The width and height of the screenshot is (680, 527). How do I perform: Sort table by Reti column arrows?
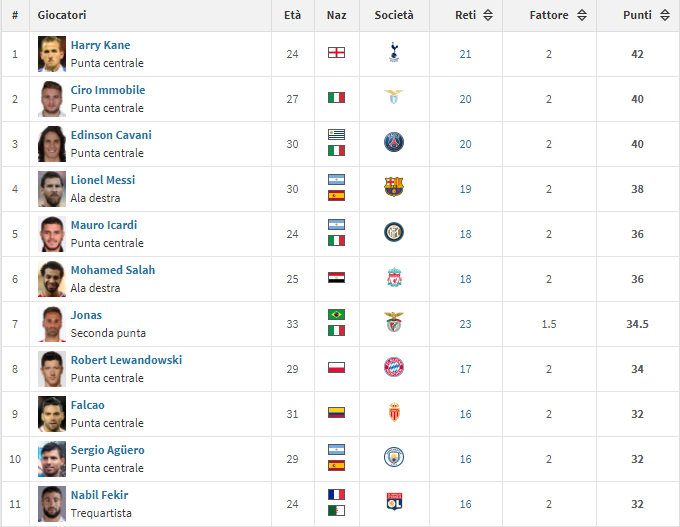click(488, 15)
